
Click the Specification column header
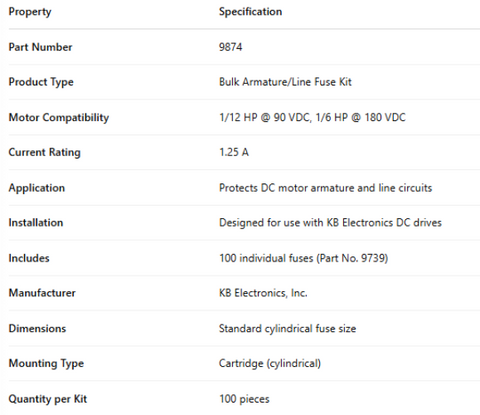pos(250,12)
